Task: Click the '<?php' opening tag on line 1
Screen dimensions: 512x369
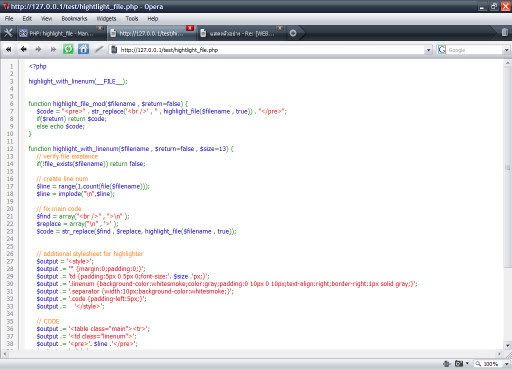Action: pos(37,66)
